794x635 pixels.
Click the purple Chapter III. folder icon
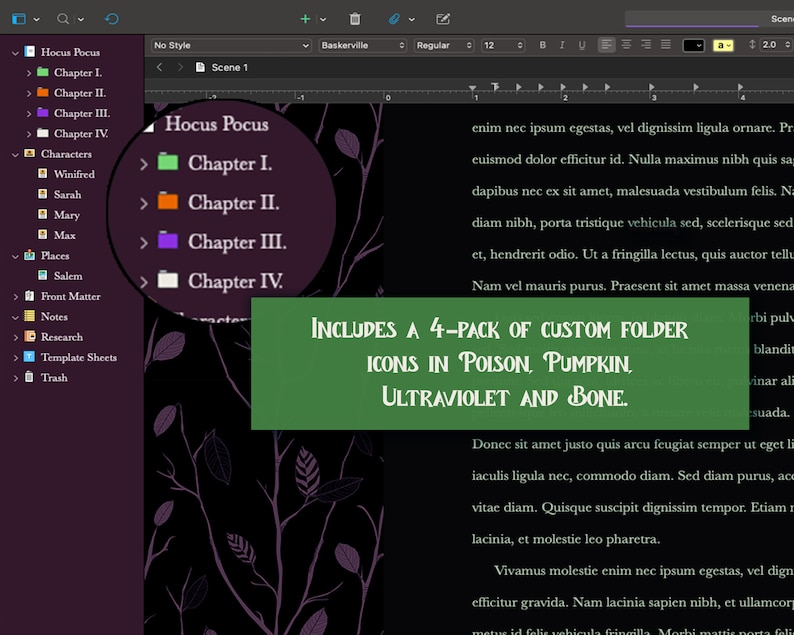point(43,112)
